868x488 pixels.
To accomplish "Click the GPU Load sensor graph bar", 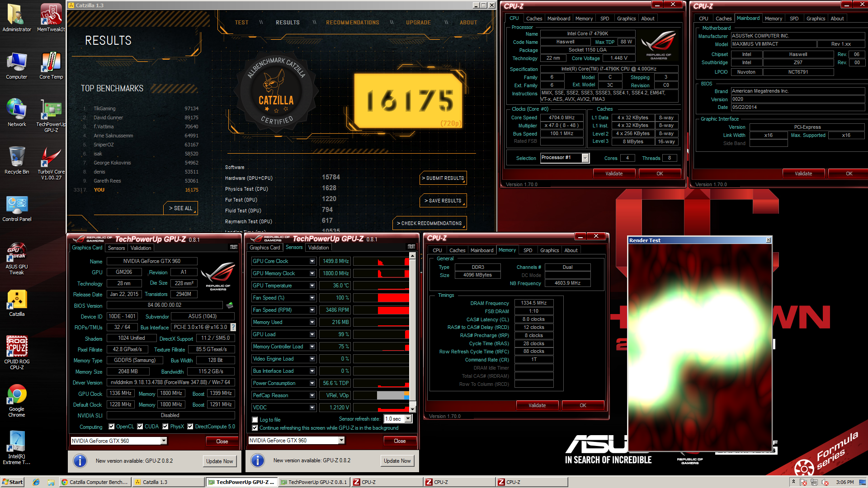I will (x=381, y=334).
